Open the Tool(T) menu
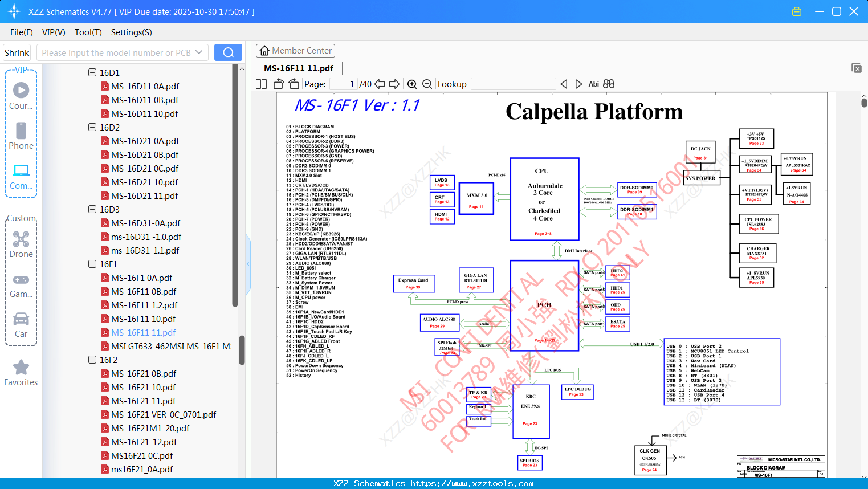 pyautogui.click(x=88, y=32)
